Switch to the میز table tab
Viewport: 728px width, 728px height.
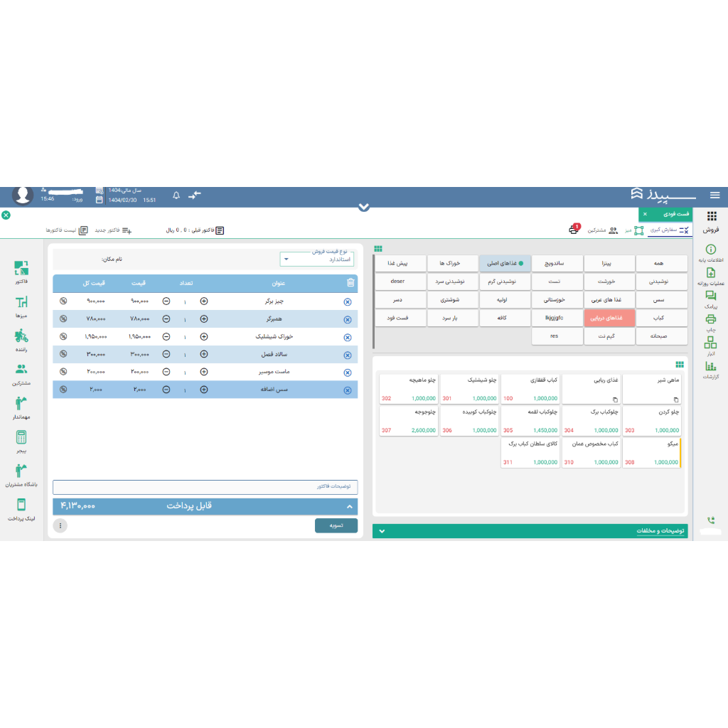(633, 230)
